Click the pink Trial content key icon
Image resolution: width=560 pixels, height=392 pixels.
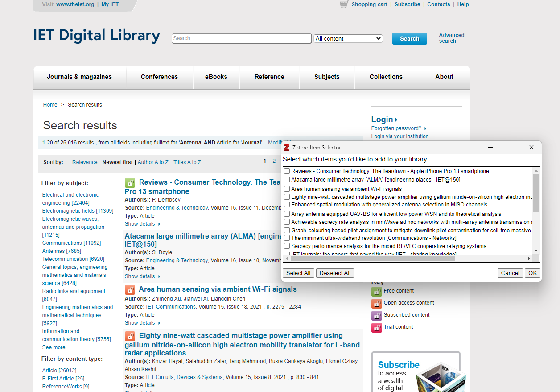(x=377, y=328)
